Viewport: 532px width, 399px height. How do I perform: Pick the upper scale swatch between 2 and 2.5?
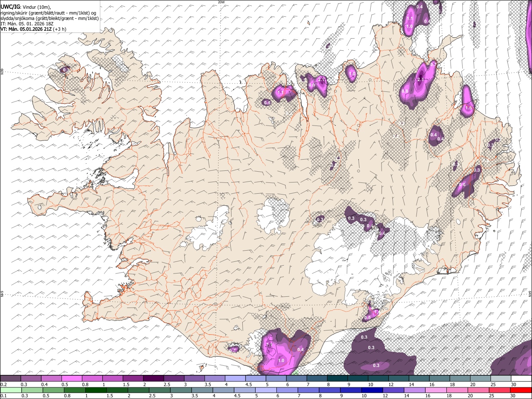tap(153, 379)
